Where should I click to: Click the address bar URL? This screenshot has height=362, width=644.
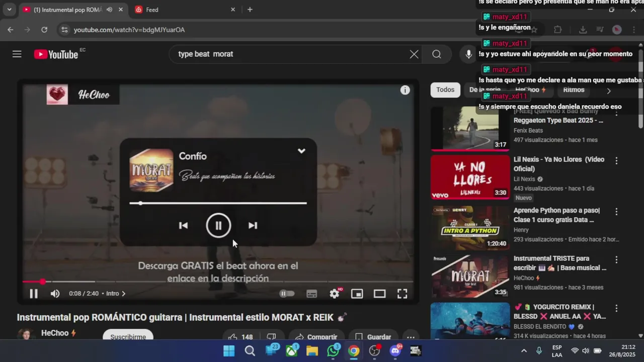click(x=129, y=30)
